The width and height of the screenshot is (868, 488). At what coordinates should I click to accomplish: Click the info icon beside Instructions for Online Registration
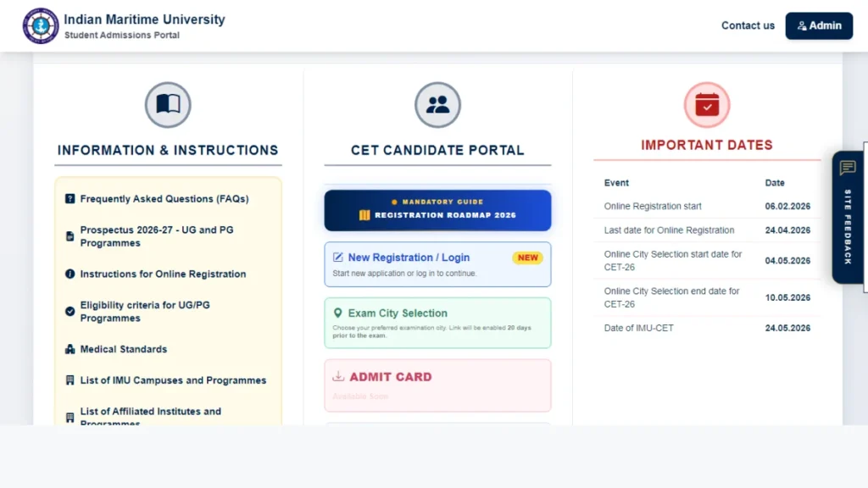70,274
